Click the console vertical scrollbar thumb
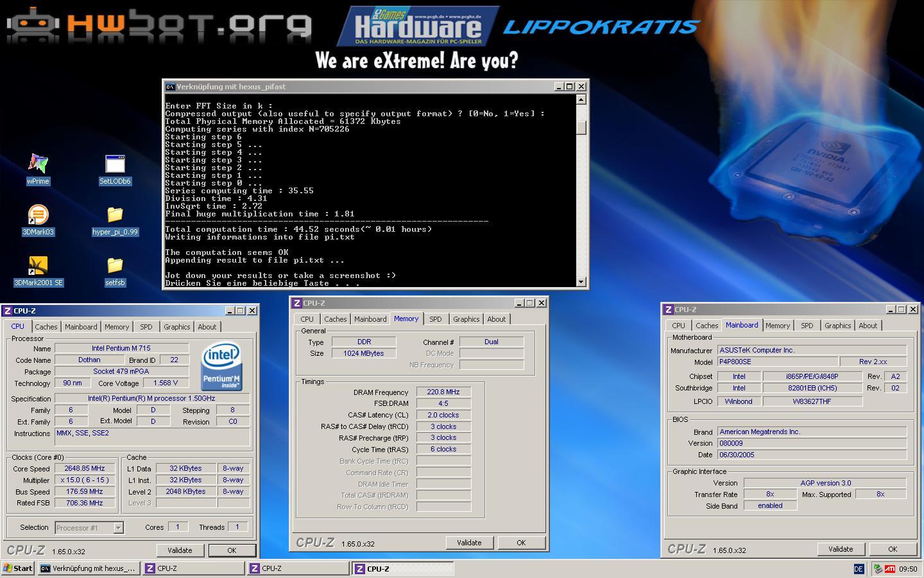The height and width of the screenshot is (578, 924). click(x=581, y=128)
